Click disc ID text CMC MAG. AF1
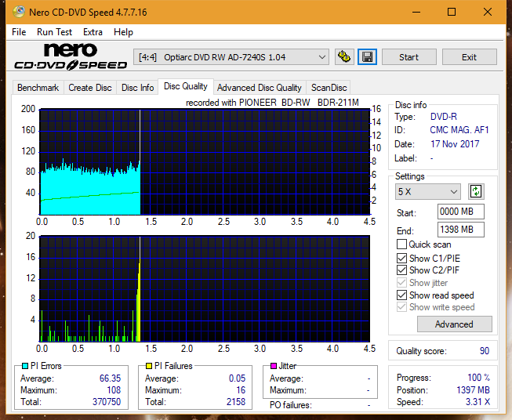 (x=459, y=130)
